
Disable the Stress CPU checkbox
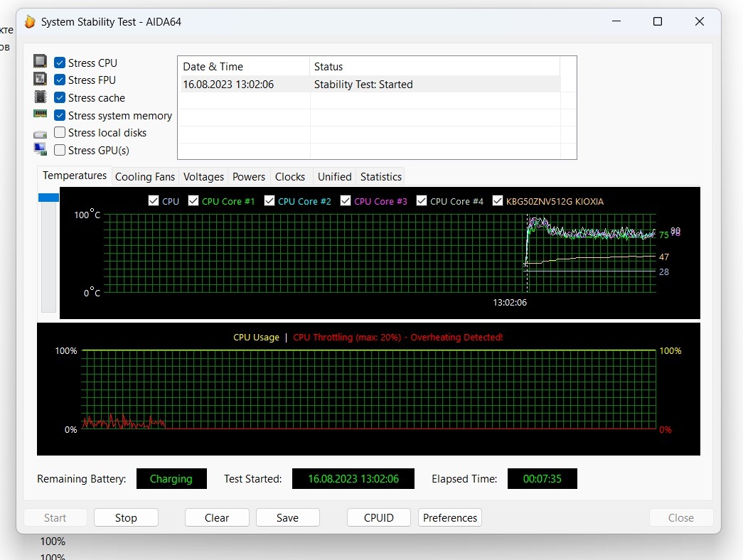pos(60,63)
